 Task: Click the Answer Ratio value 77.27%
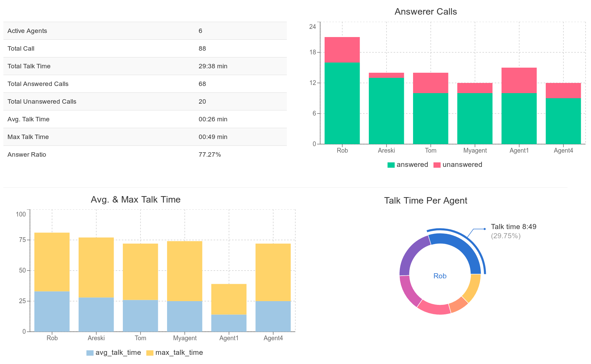point(210,154)
